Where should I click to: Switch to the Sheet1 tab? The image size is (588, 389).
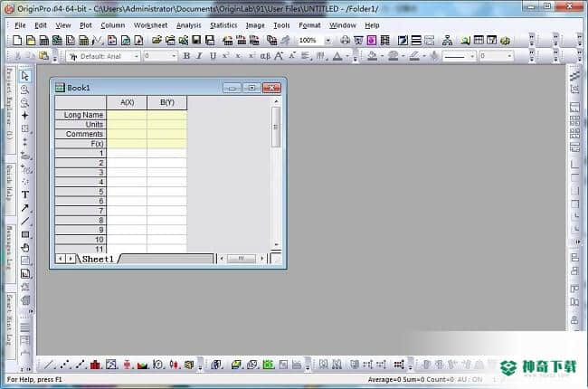98,259
